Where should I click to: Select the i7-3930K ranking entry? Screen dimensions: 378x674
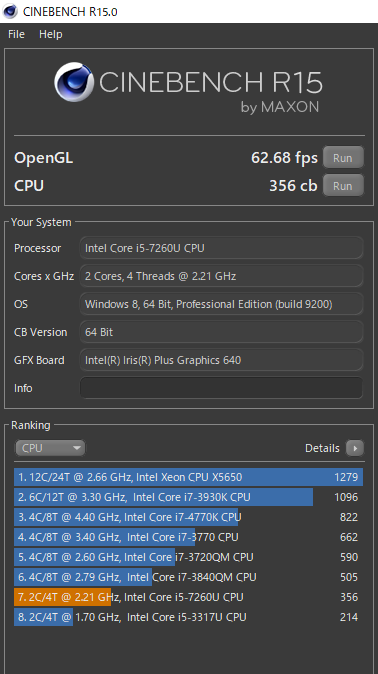[188, 497]
